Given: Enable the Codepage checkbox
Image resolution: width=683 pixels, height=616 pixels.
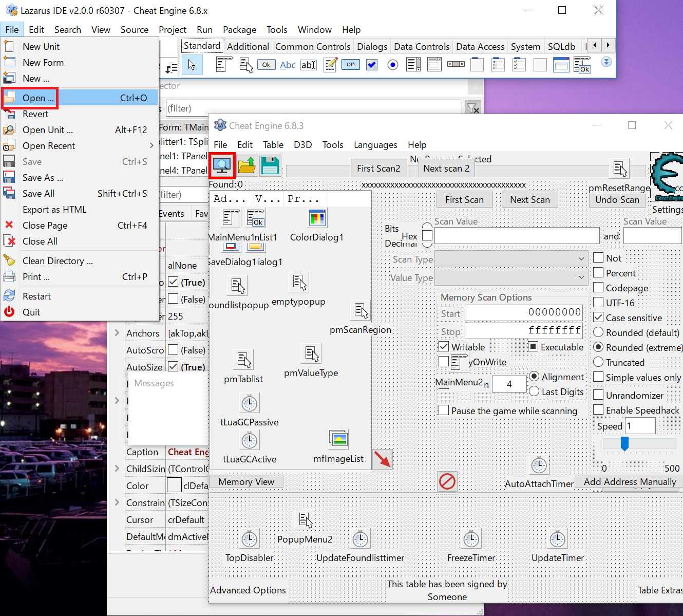Looking at the screenshot, I should [x=598, y=288].
